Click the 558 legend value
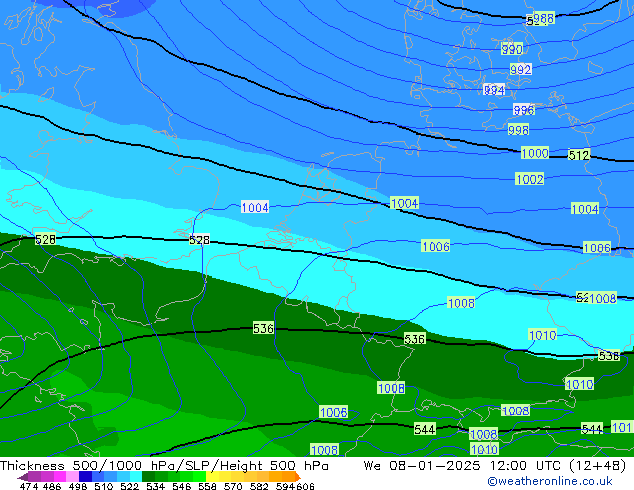This screenshot has width=634, height=490. click(x=207, y=486)
